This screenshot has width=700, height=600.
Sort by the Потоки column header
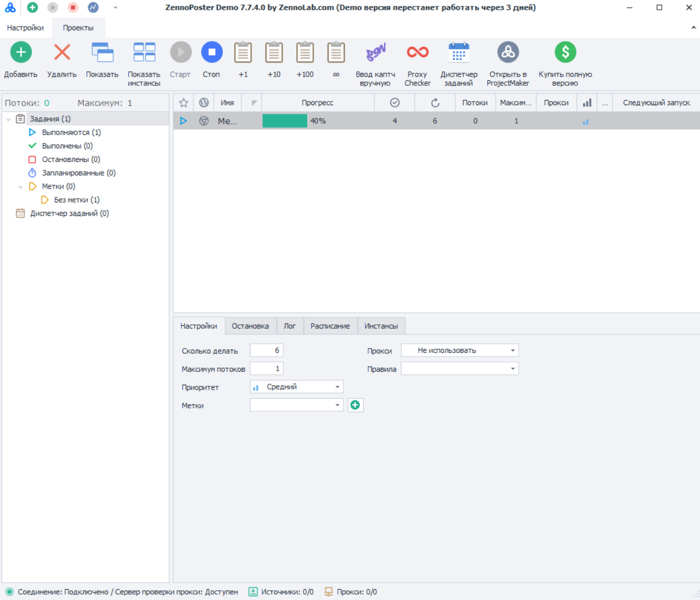[x=475, y=103]
